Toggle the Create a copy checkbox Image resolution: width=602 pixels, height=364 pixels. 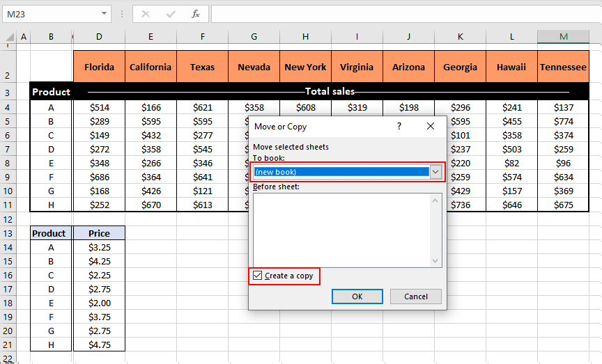[258, 276]
